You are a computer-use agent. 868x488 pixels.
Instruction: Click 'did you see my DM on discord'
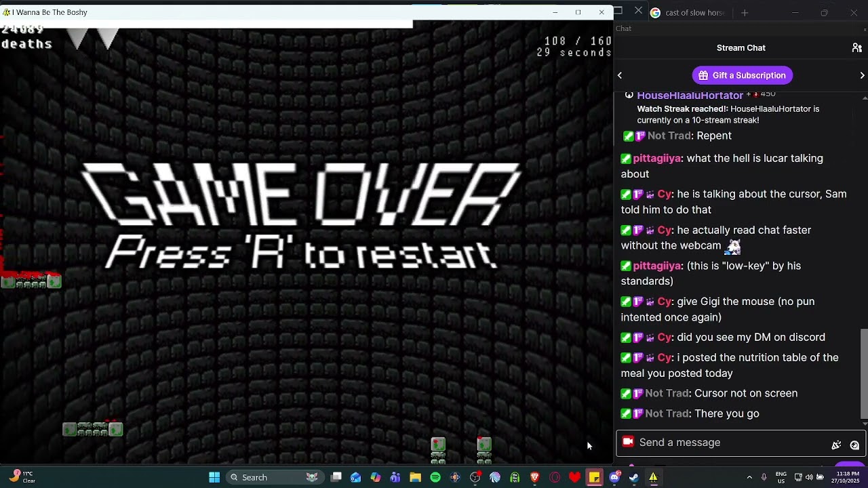(751, 337)
